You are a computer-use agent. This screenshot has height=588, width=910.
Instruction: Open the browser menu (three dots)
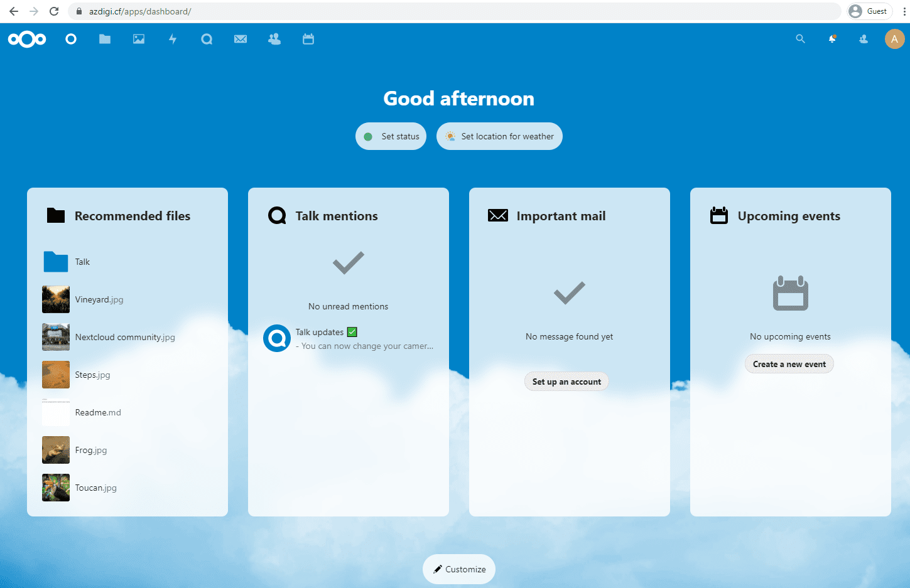905,11
